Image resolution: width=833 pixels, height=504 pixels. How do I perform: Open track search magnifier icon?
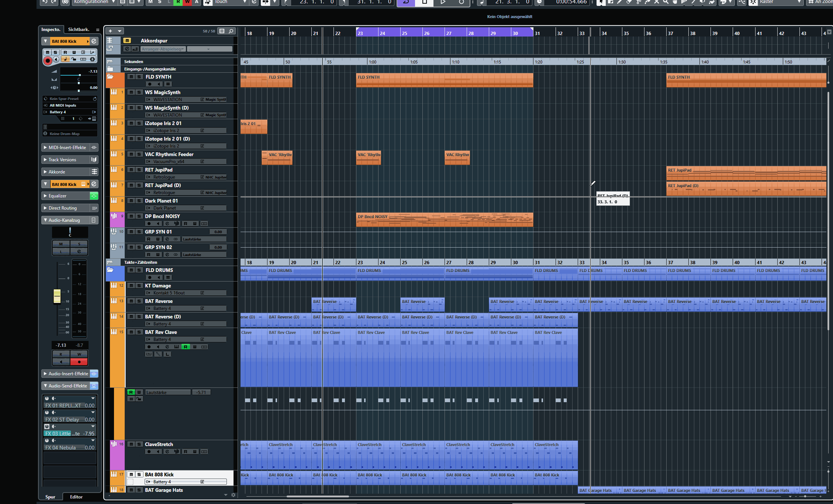click(231, 31)
